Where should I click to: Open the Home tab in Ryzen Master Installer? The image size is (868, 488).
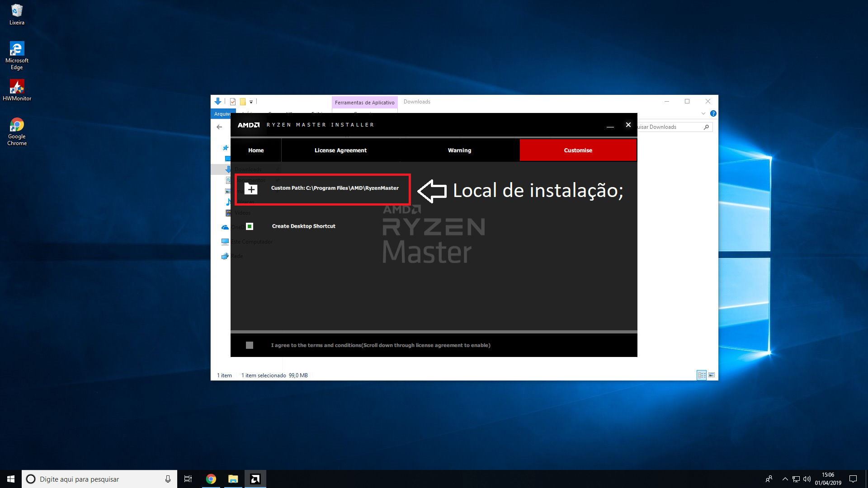tap(256, 150)
